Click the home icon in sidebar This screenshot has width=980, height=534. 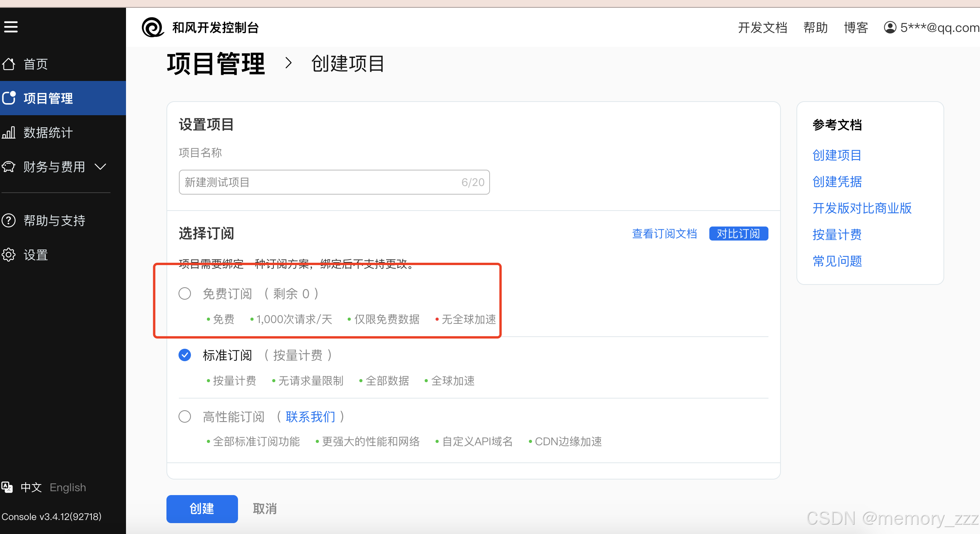pyautogui.click(x=9, y=64)
